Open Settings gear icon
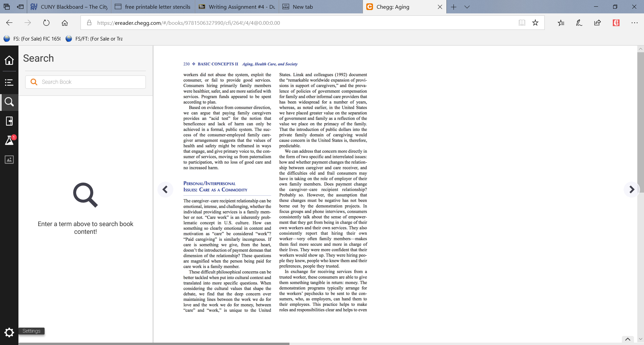This screenshot has width=644, height=345. (x=9, y=332)
